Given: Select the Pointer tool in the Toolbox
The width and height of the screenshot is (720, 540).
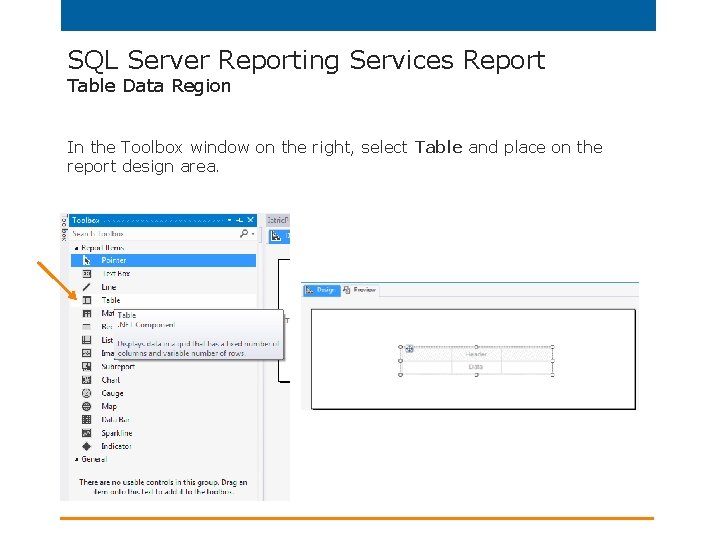Looking at the screenshot, I should (163, 260).
